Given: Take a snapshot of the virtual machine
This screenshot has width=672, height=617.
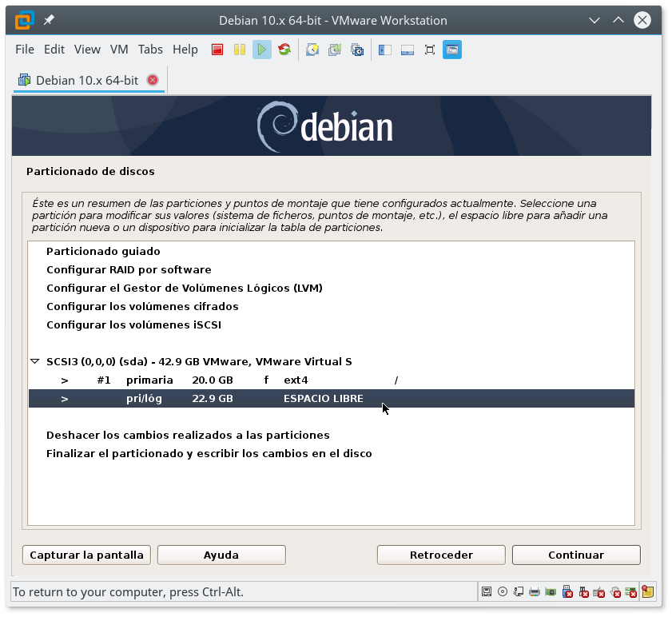Looking at the screenshot, I should [312, 50].
